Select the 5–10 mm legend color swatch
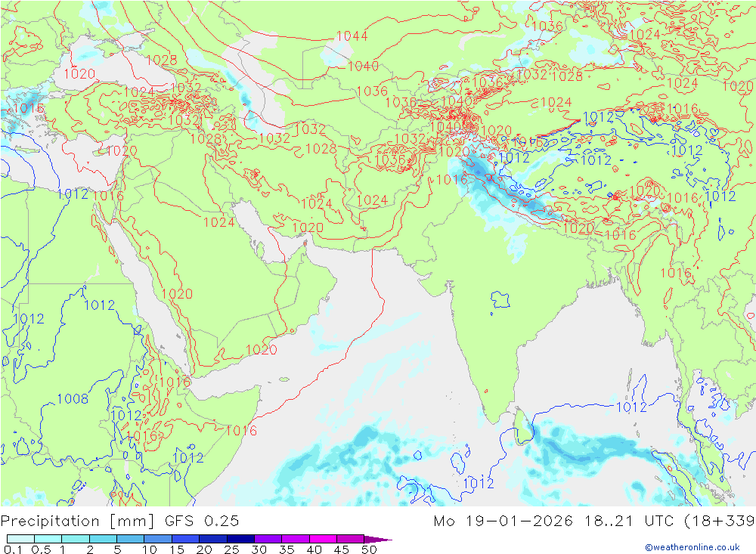This screenshot has height=554, width=756. 130,539
